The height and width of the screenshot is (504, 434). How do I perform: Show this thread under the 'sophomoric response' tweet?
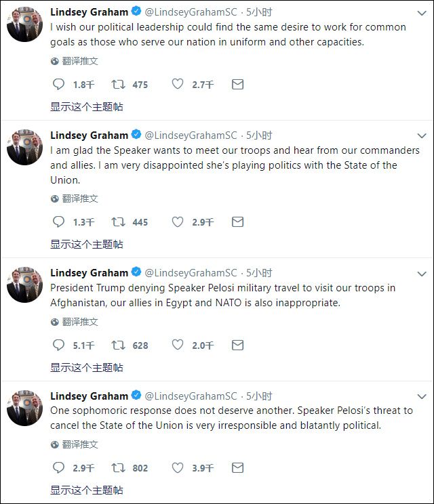pyautogui.click(x=87, y=490)
